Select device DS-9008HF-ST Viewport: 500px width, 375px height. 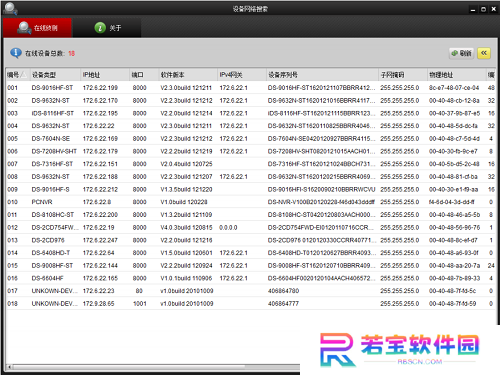point(52,265)
